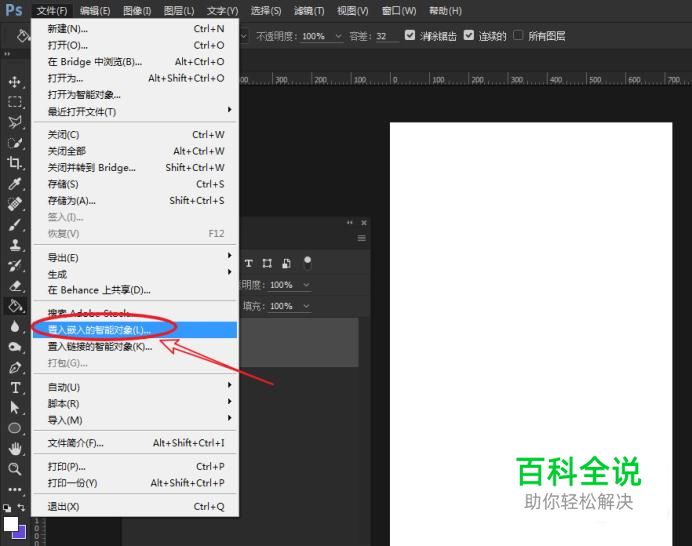Click the 容差 tolerance value field

click(x=387, y=36)
